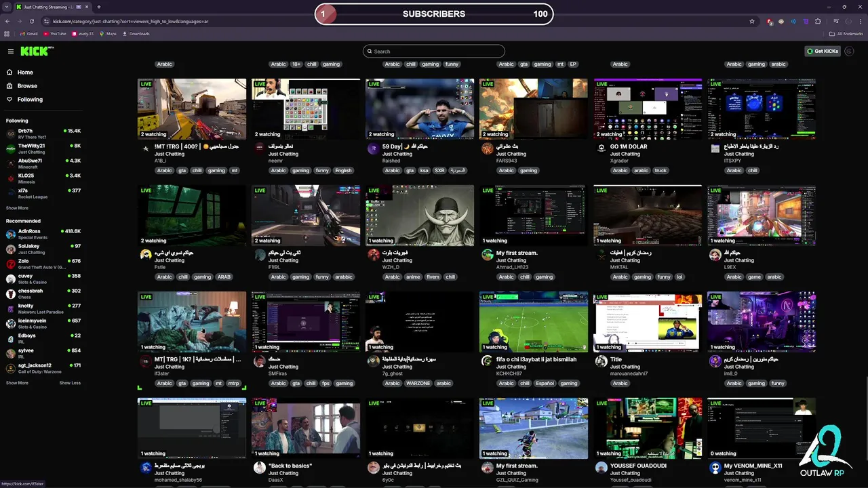868x488 pixels.
Task: Open venom_mine_x11 channel avatar
Action: coord(715,468)
